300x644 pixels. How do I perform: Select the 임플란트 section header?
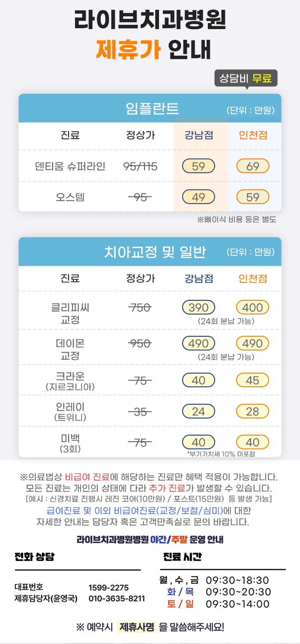click(152, 109)
